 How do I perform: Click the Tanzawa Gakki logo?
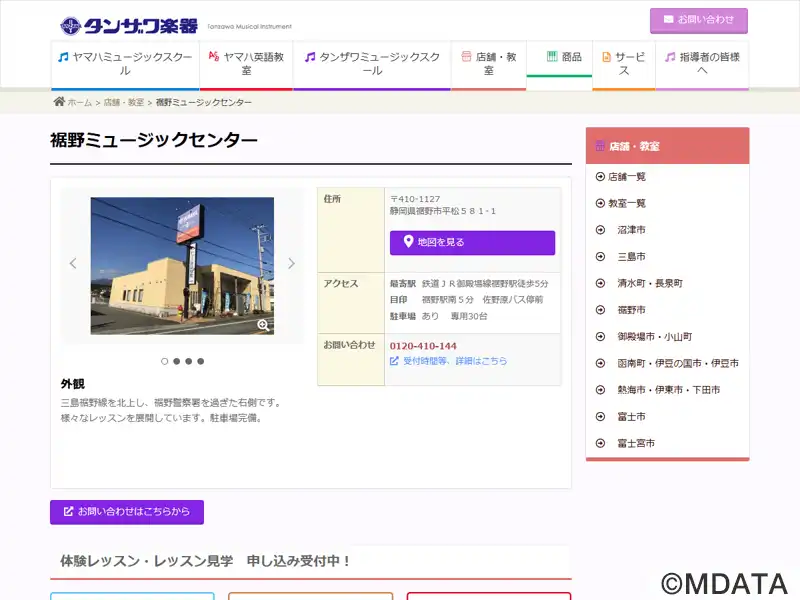click(128, 25)
